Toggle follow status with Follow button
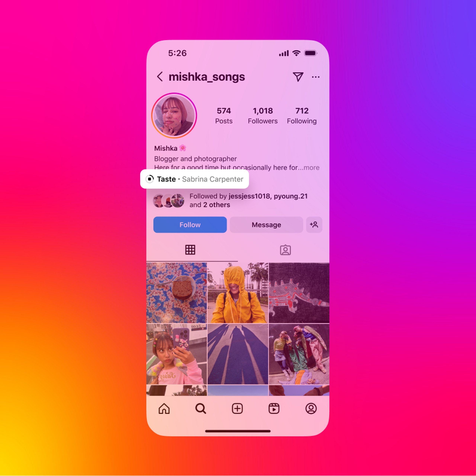This screenshot has height=476, width=476. click(190, 224)
